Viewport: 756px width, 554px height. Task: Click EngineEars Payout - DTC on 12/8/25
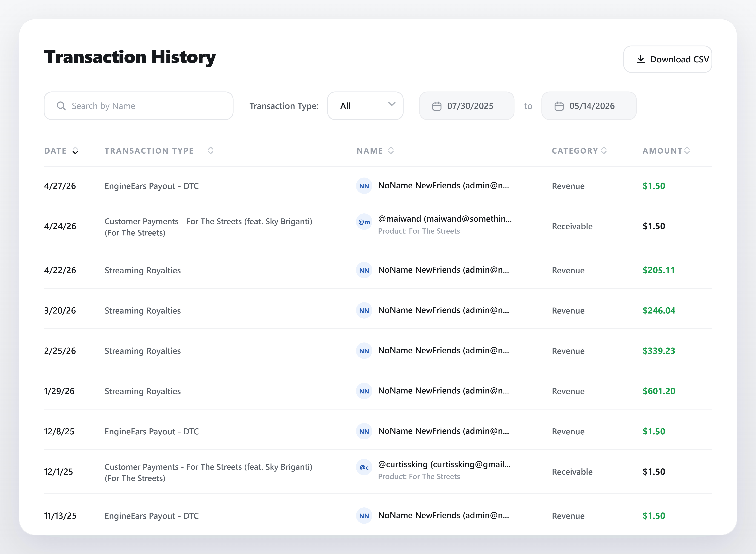point(152,431)
